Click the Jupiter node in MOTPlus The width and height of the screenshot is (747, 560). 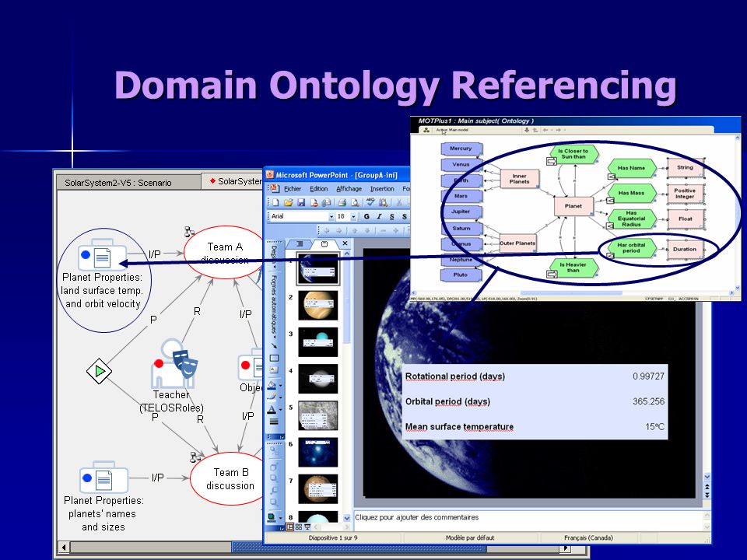(x=461, y=212)
